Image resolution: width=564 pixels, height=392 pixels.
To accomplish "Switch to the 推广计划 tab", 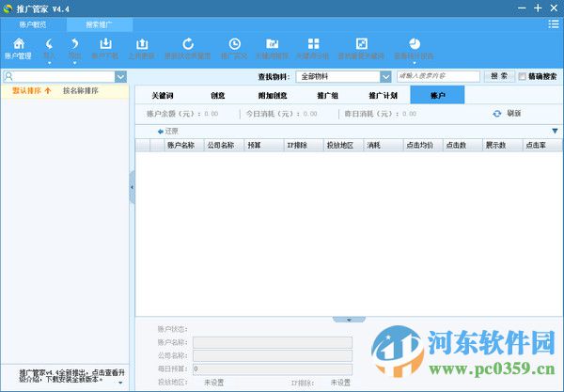I will pos(383,95).
